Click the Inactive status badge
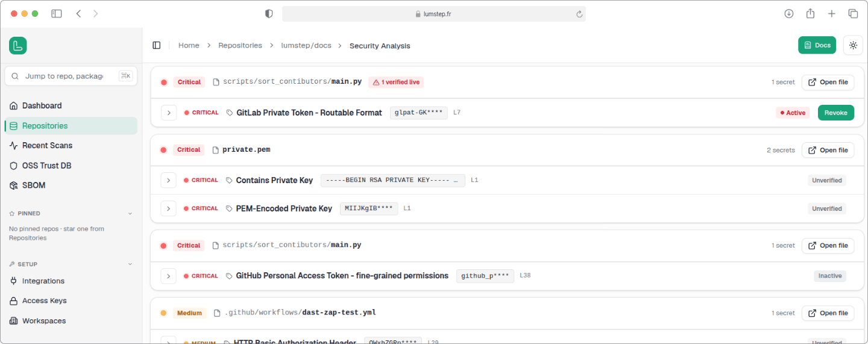The height and width of the screenshot is (344, 868). 829,276
